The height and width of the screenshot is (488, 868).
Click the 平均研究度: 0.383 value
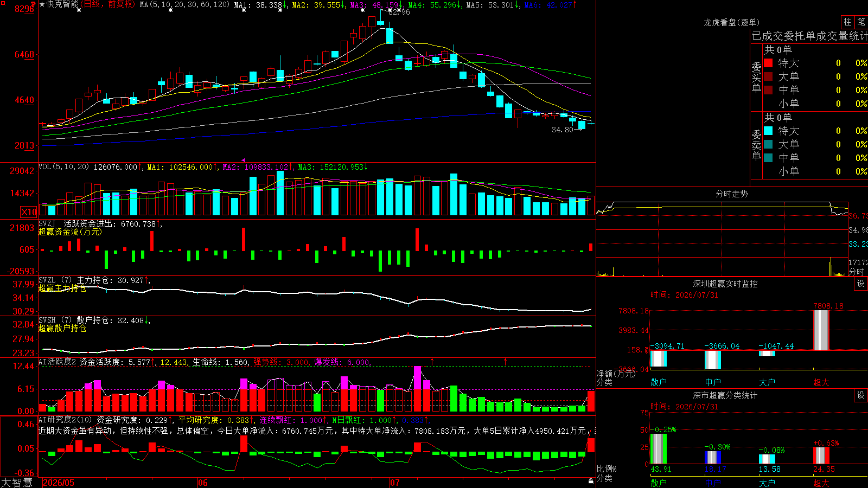(x=214, y=420)
